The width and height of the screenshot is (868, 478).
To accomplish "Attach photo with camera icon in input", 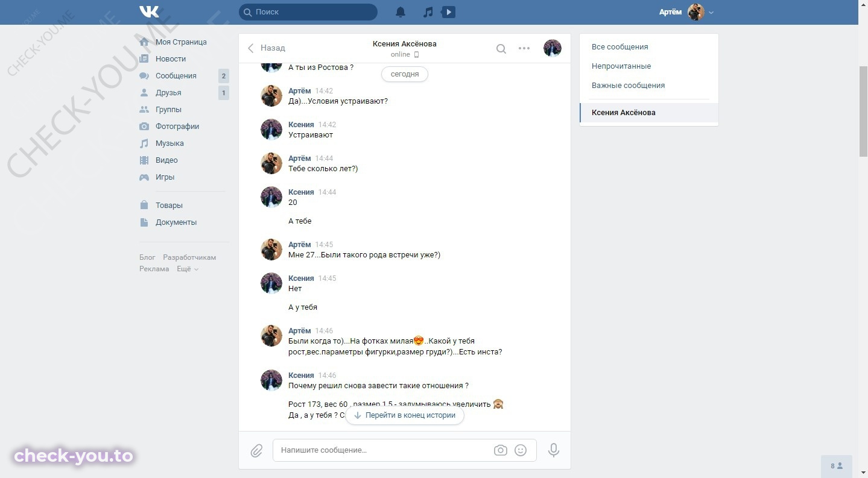I will pyautogui.click(x=501, y=450).
